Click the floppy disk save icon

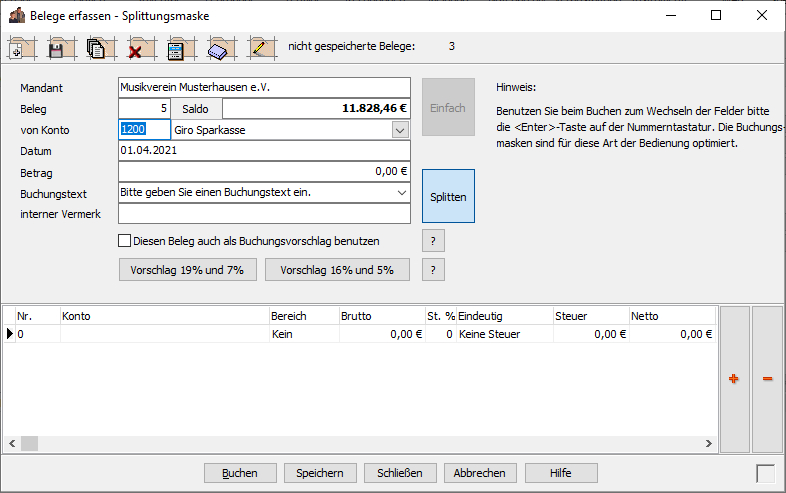click(58, 47)
